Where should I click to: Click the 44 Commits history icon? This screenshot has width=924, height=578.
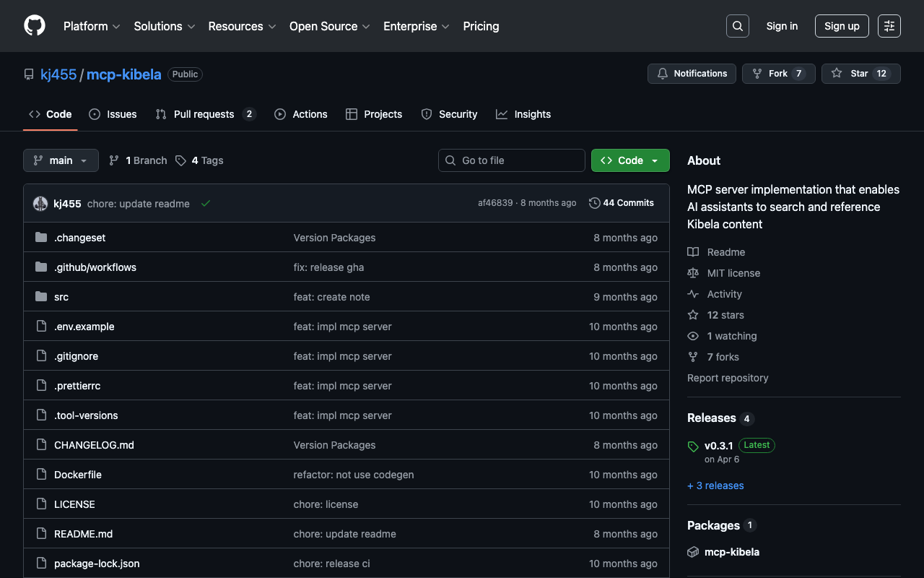point(594,203)
